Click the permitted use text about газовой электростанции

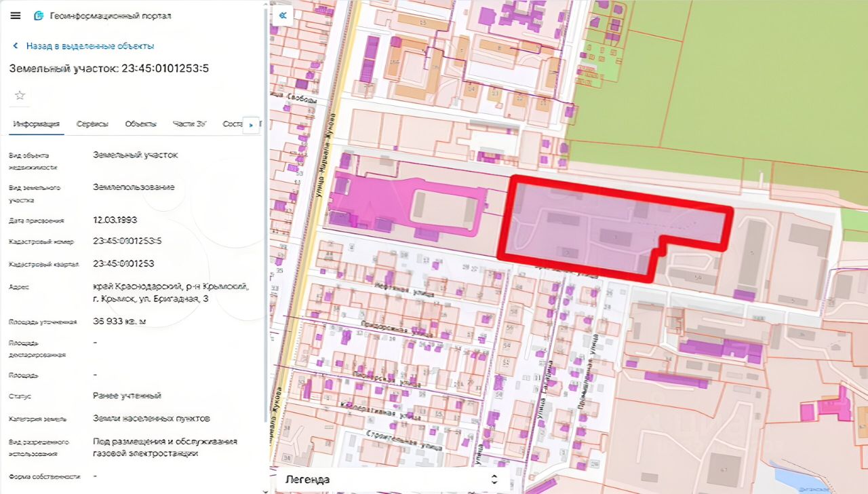(165, 447)
